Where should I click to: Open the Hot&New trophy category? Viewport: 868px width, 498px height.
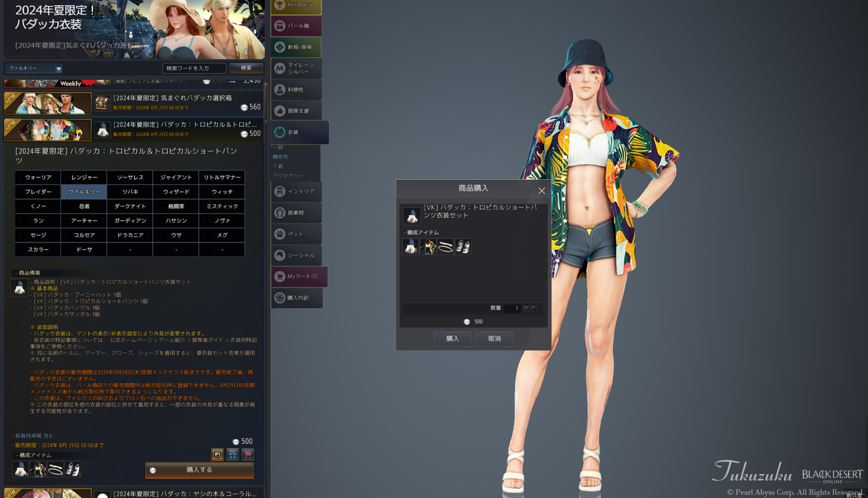(296, 6)
